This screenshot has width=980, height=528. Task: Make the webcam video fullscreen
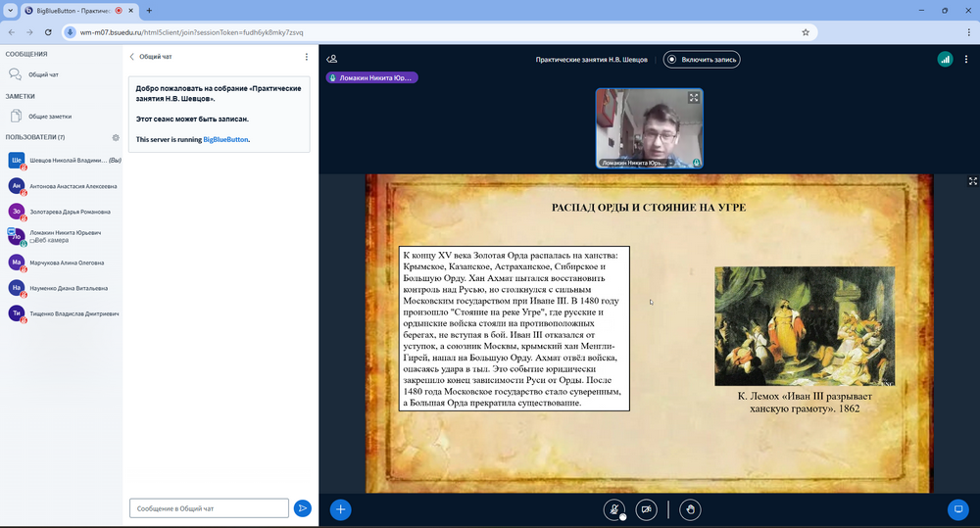tap(694, 97)
